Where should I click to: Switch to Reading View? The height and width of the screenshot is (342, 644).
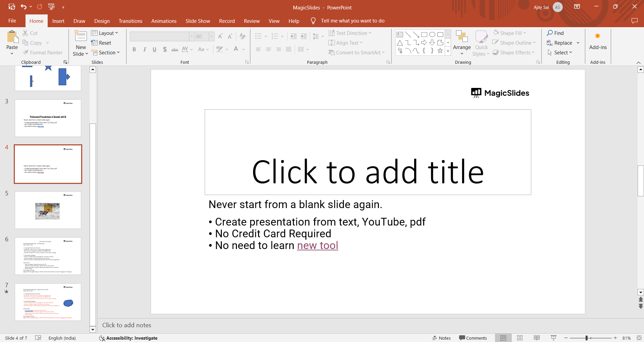tap(537, 338)
